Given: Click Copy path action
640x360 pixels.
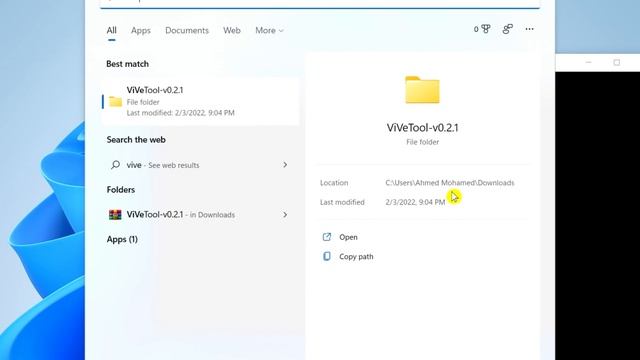Looking at the screenshot, I should click(356, 257).
